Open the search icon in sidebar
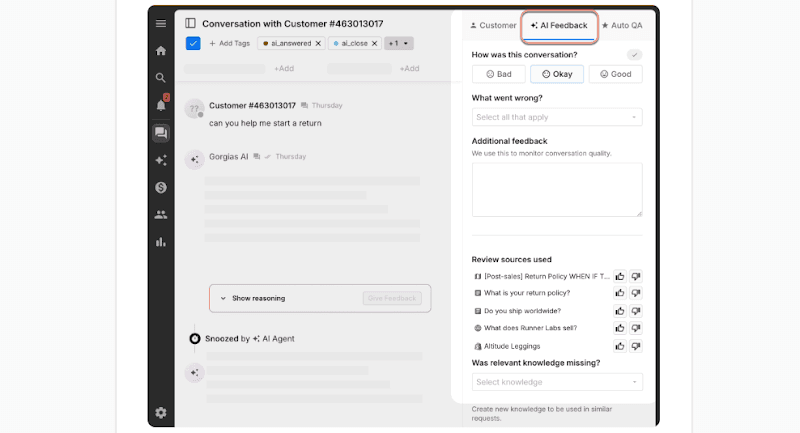Image resolution: width=800 pixels, height=433 pixels. pyautogui.click(x=161, y=78)
